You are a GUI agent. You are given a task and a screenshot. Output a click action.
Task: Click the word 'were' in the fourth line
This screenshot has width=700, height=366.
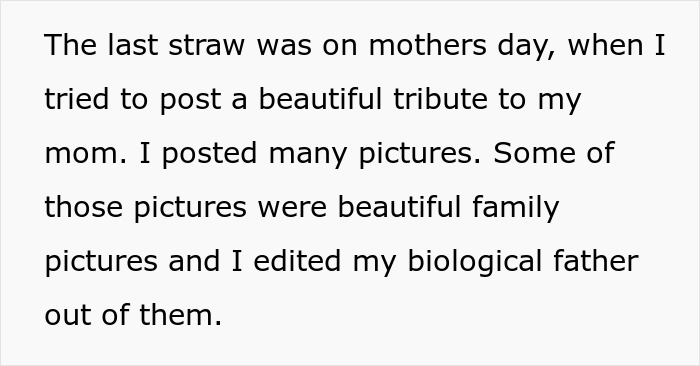pyautogui.click(x=292, y=210)
